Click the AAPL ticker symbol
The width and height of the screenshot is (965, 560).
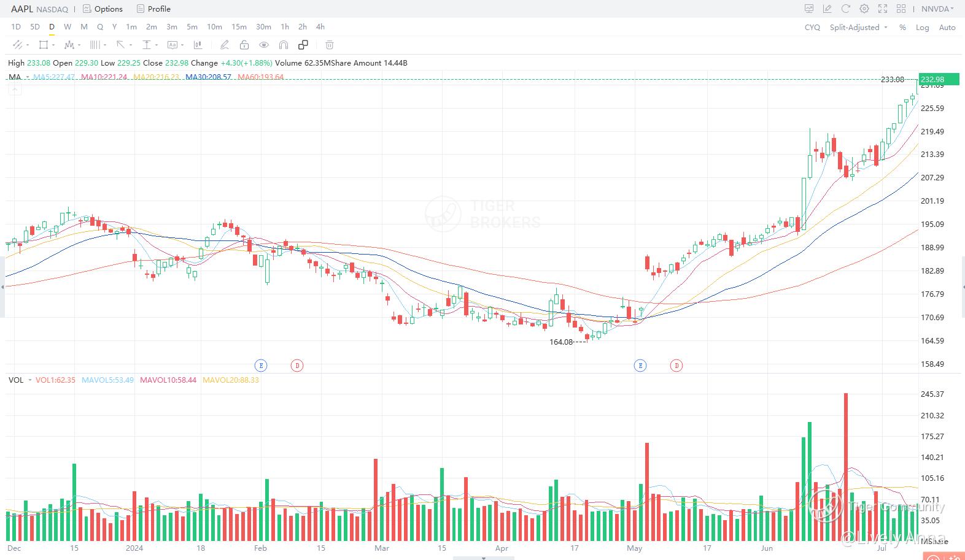coord(22,9)
